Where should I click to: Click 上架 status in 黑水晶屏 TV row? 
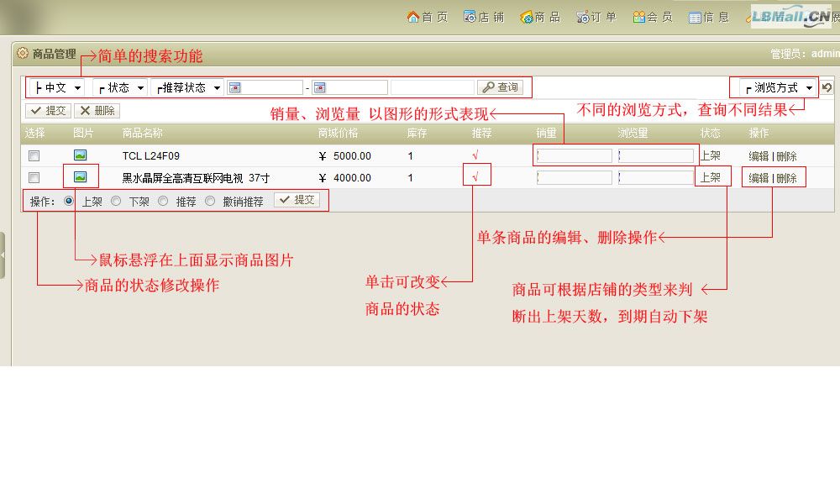point(711,177)
